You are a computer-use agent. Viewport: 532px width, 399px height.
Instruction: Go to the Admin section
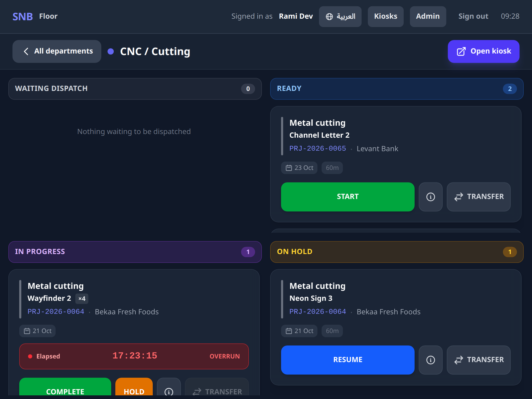pos(428,17)
